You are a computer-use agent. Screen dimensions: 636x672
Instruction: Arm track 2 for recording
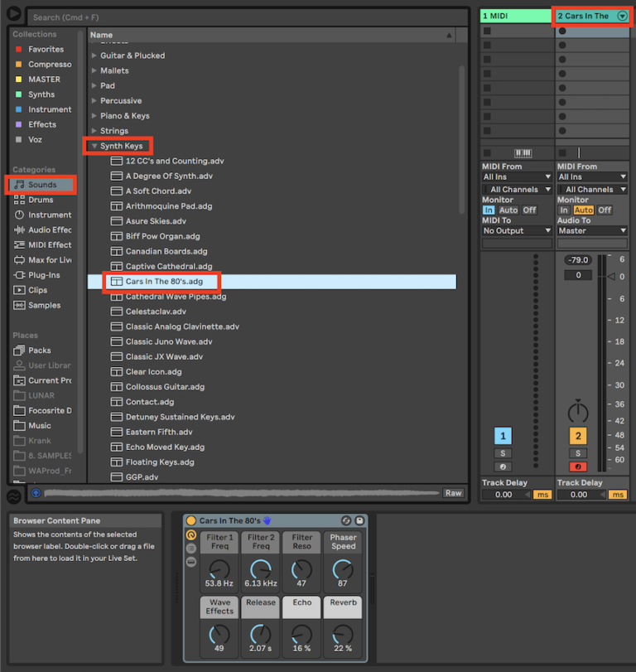578,467
